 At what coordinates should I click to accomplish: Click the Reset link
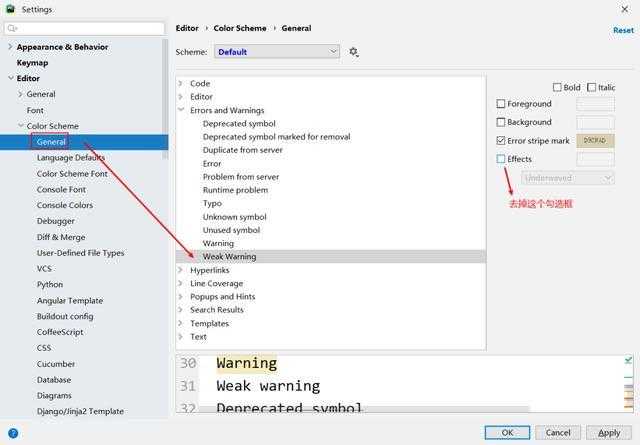(x=623, y=30)
